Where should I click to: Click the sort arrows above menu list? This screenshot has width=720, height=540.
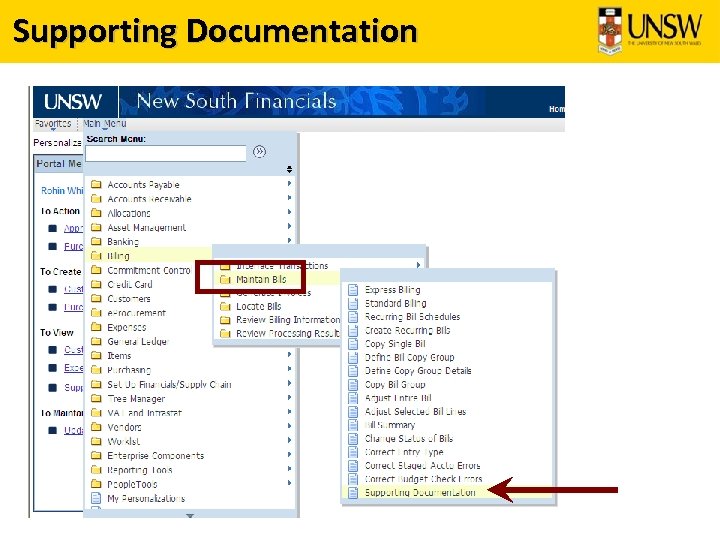pos(289,169)
